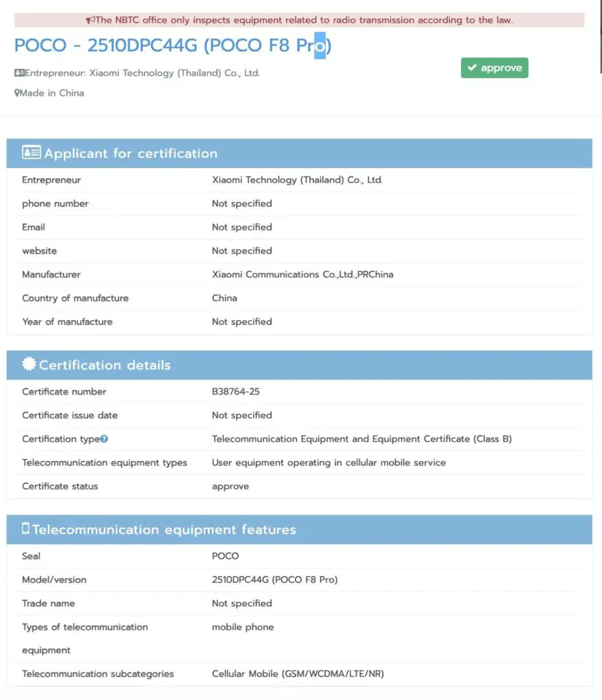Click the checkmark icon in the approve badge

click(x=472, y=68)
